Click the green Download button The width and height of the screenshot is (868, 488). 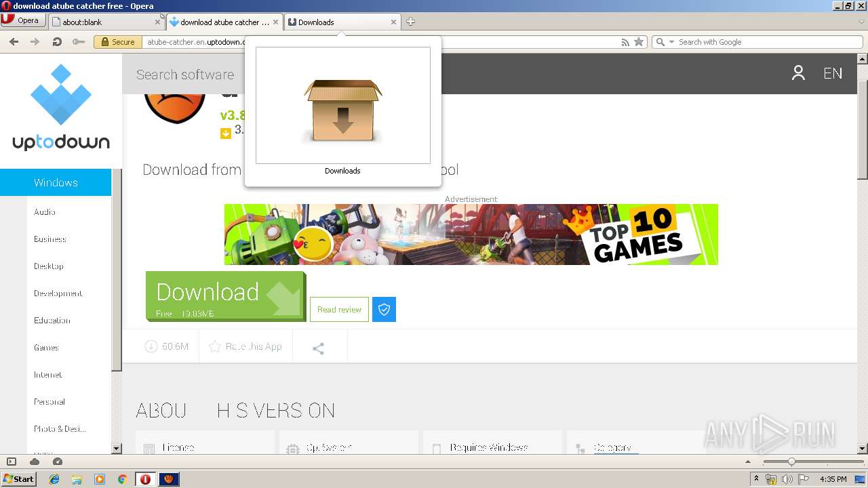(x=226, y=296)
